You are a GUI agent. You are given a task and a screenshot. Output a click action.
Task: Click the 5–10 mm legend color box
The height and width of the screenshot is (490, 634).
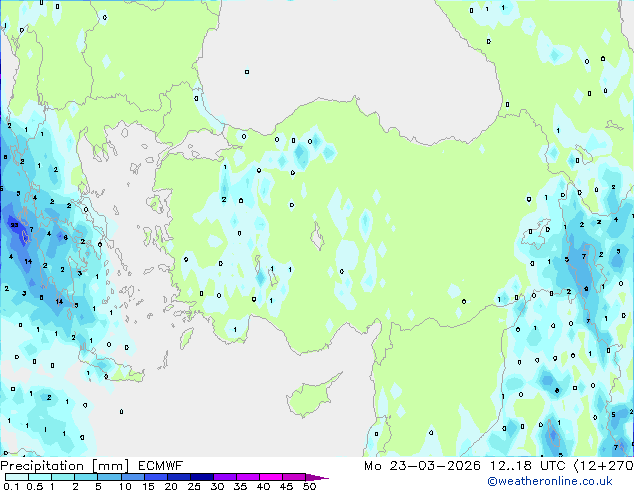[x=109, y=477]
